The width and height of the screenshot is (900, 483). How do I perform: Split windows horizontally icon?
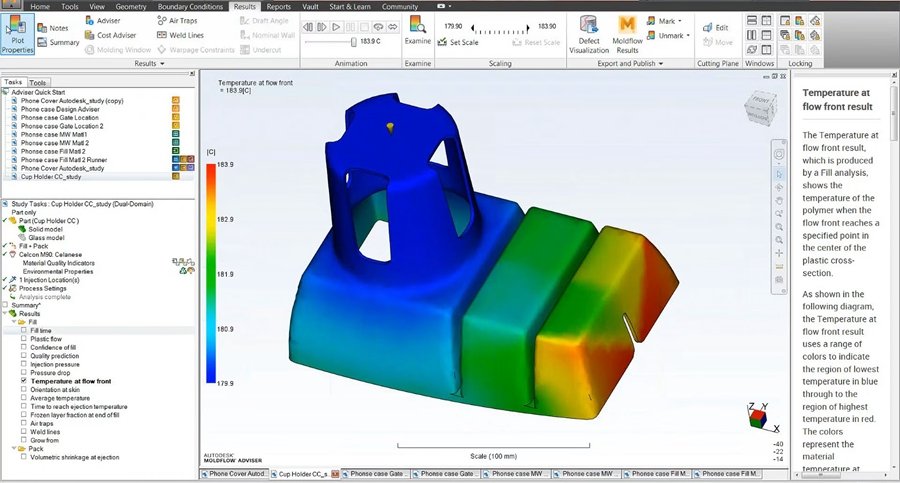coord(751,20)
